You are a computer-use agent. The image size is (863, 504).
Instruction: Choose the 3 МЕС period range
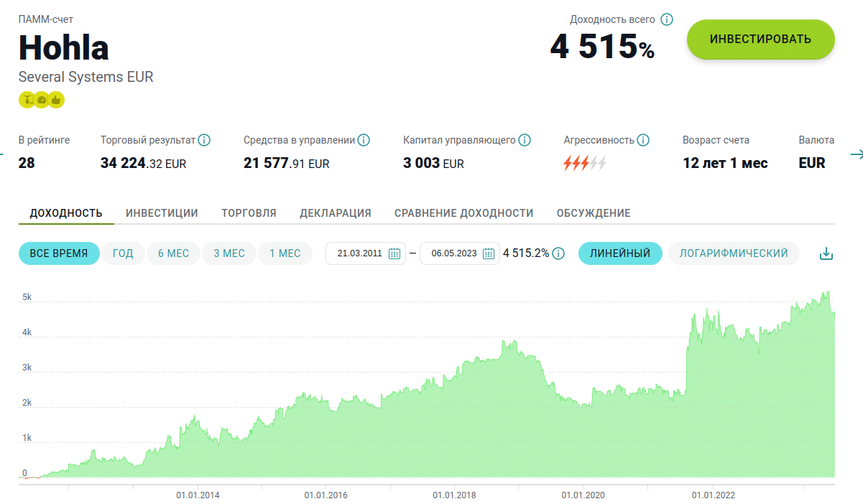tap(229, 253)
